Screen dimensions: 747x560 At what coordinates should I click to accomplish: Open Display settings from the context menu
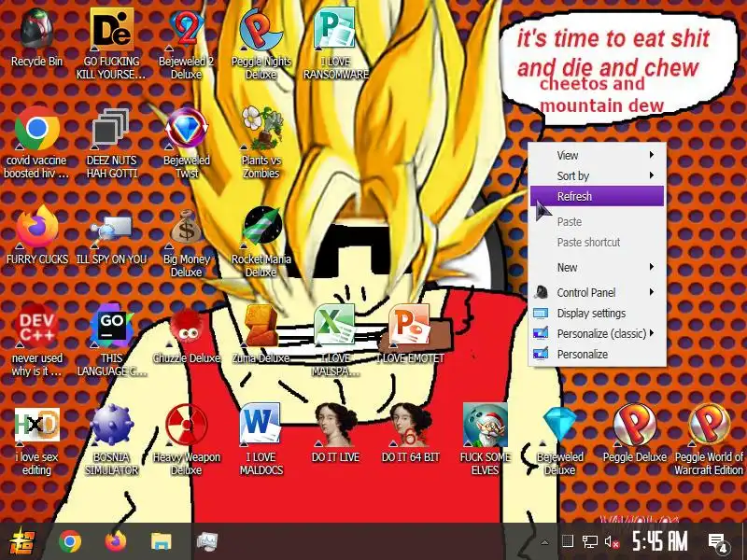tap(597, 314)
